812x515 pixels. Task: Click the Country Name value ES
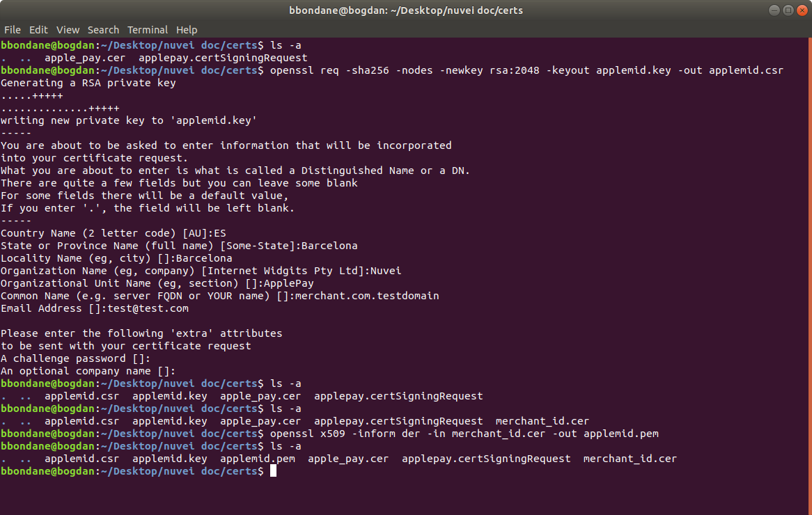click(221, 233)
